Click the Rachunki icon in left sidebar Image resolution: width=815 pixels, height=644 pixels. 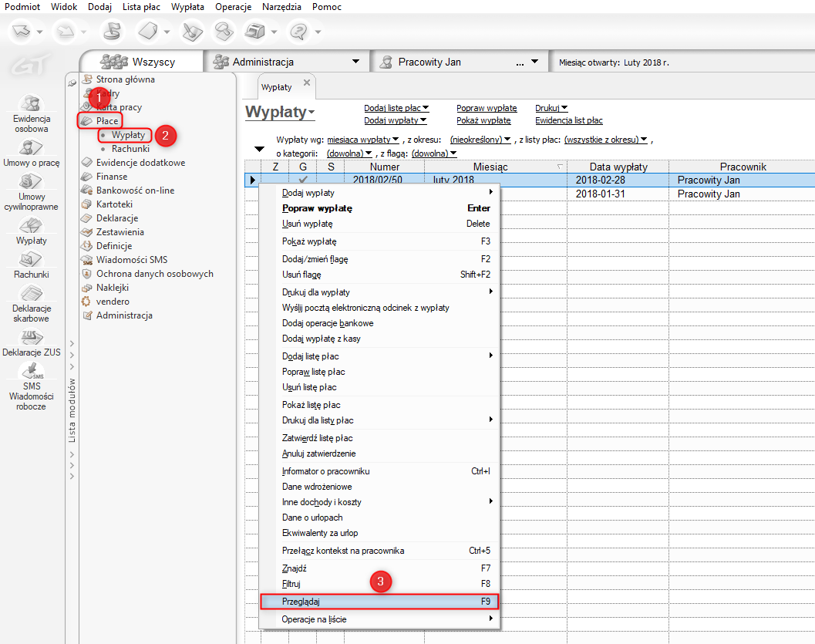pos(31,258)
